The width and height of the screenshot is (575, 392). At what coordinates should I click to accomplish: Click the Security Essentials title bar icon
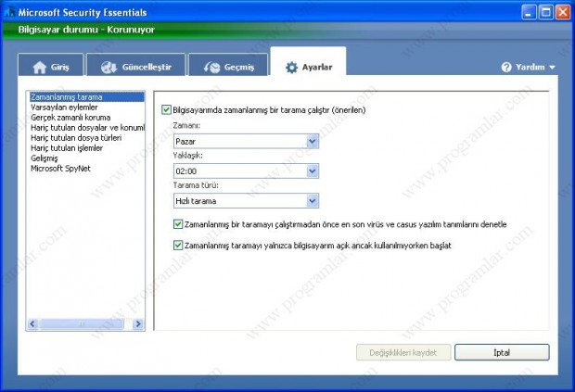pos(8,12)
